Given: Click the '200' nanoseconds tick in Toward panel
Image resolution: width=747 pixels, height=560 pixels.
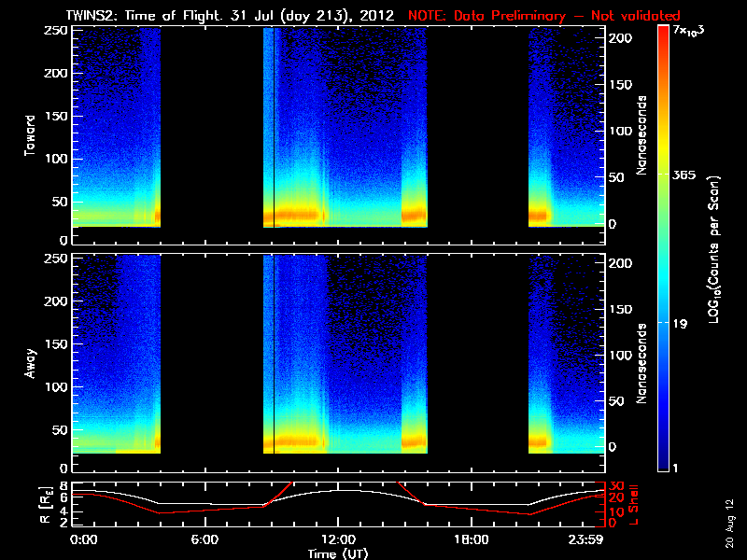Looking at the screenshot, I should point(621,38).
